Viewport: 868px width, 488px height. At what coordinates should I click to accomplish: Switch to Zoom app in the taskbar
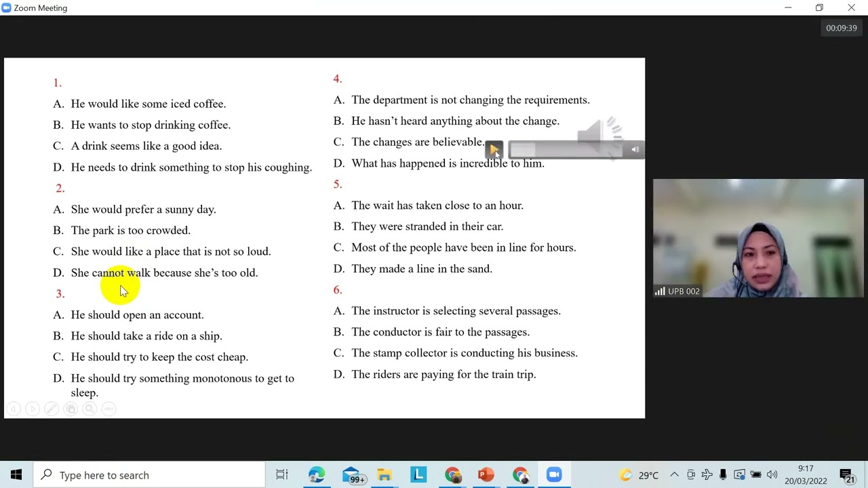coord(554,475)
